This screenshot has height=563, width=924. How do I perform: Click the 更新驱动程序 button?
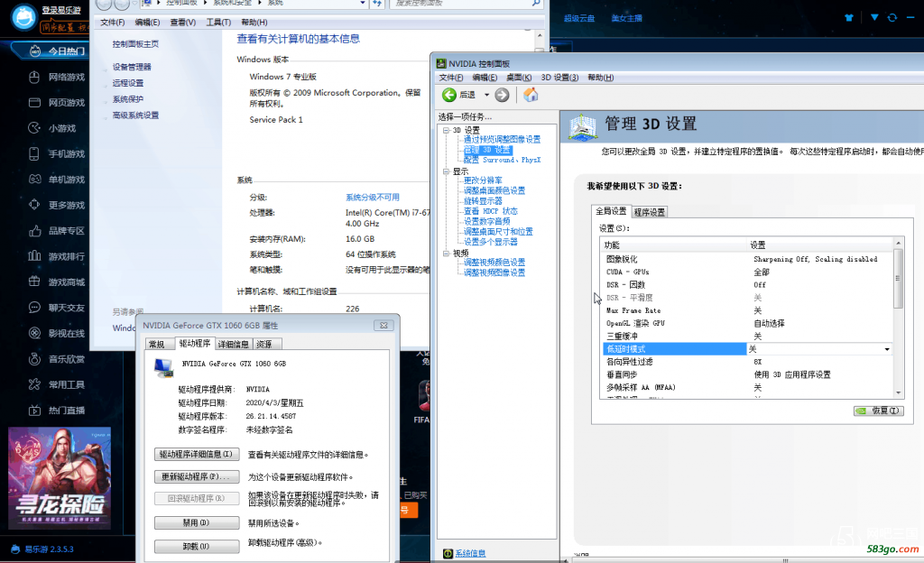pos(196,476)
